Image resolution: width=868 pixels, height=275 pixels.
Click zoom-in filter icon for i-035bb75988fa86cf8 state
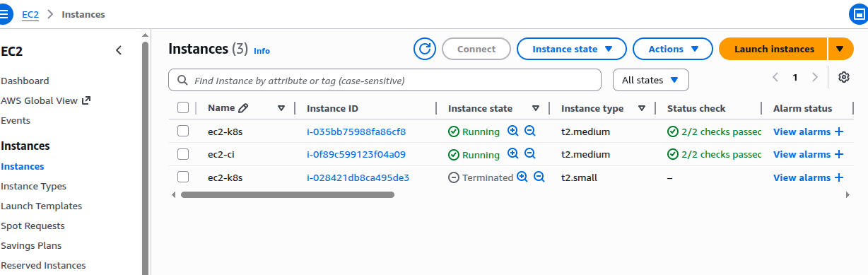click(x=513, y=131)
